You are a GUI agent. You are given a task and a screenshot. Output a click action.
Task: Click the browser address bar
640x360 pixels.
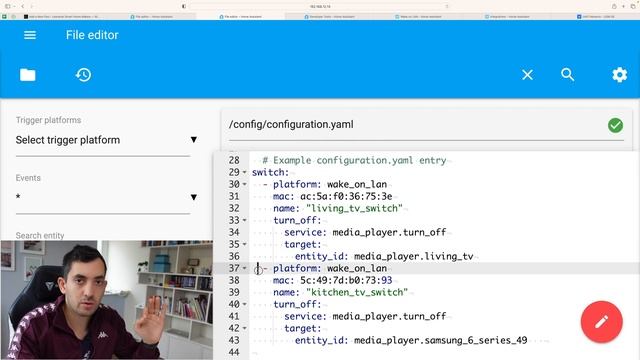pos(320,6)
